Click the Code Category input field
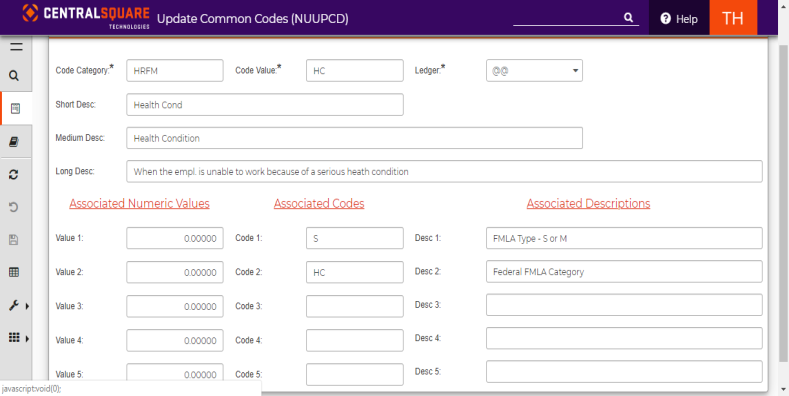 (x=175, y=71)
